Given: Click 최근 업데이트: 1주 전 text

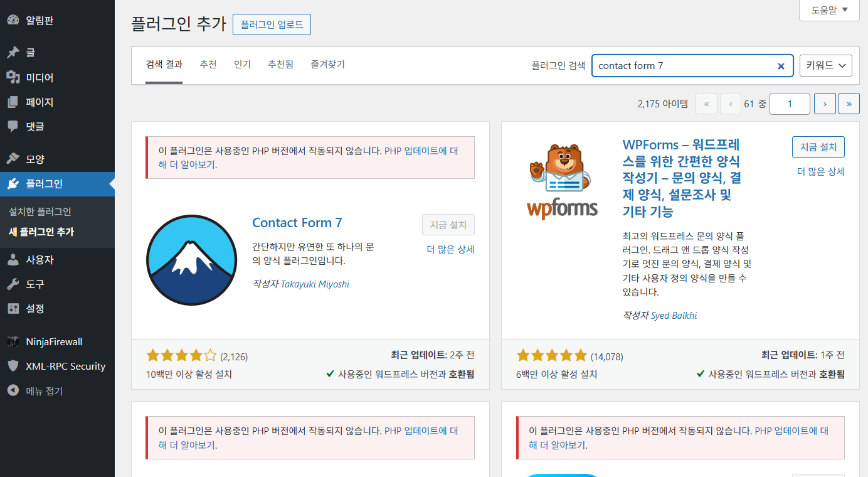Looking at the screenshot, I should 803,355.
